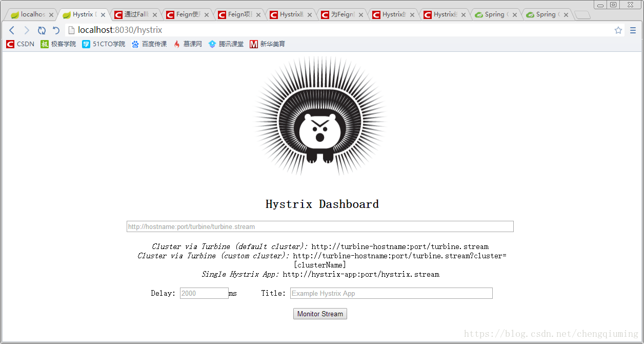The image size is (644, 344).
Task: Click the page icon left of the URL
Action: [x=72, y=30]
